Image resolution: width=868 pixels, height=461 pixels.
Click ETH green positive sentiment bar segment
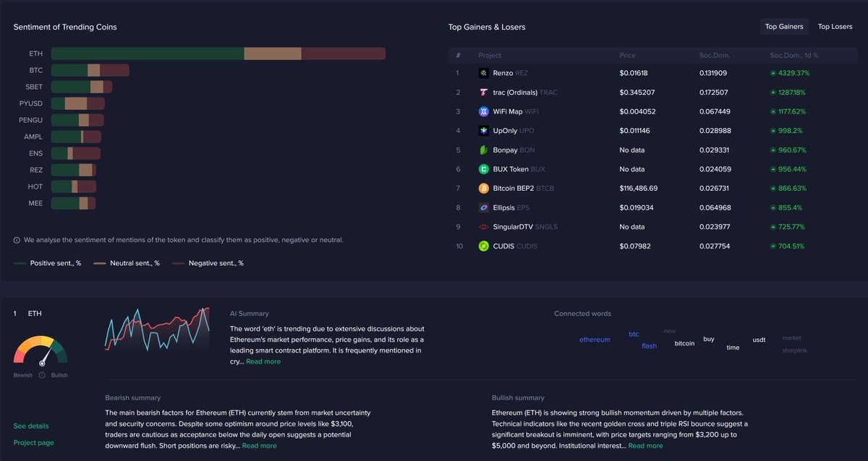(148, 53)
